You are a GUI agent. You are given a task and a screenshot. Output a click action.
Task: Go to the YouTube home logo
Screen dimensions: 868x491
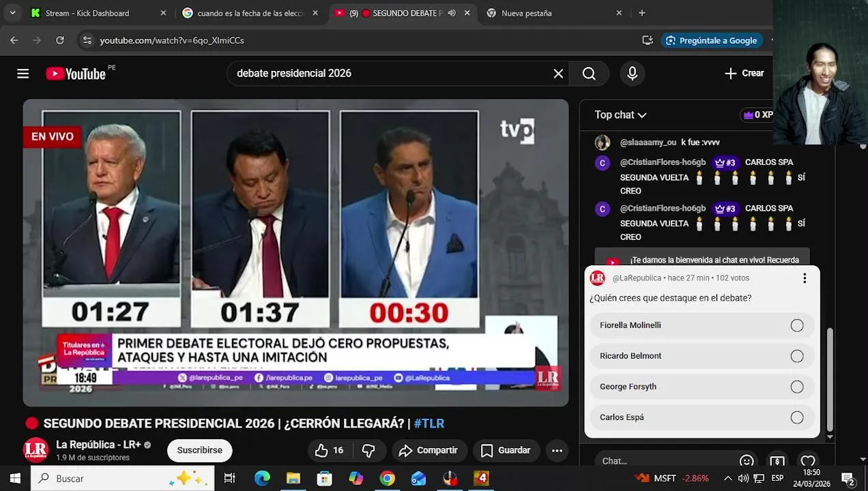(x=76, y=74)
